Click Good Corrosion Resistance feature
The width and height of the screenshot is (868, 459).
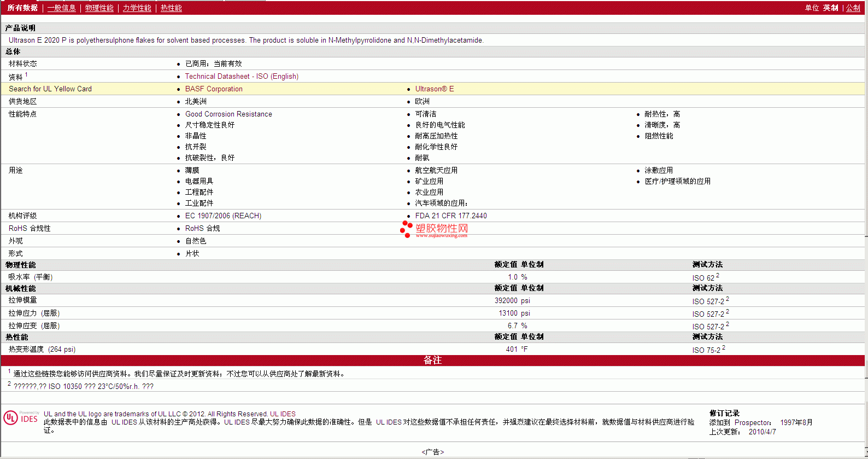coord(228,114)
